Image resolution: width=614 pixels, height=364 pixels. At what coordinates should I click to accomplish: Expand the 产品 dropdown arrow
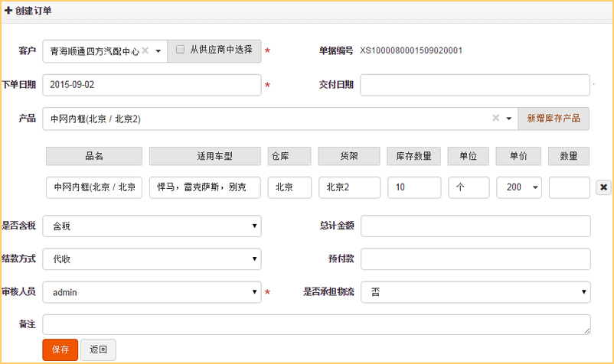(509, 119)
